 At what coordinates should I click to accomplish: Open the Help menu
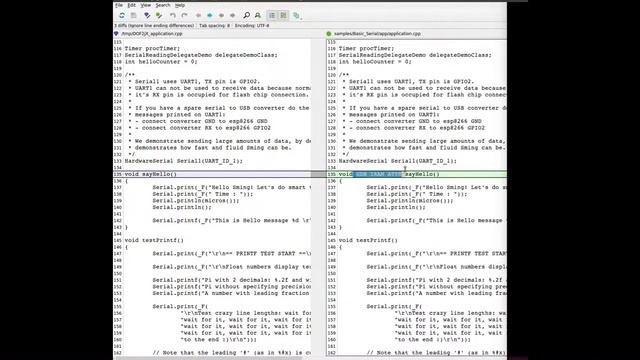[180, 5]
